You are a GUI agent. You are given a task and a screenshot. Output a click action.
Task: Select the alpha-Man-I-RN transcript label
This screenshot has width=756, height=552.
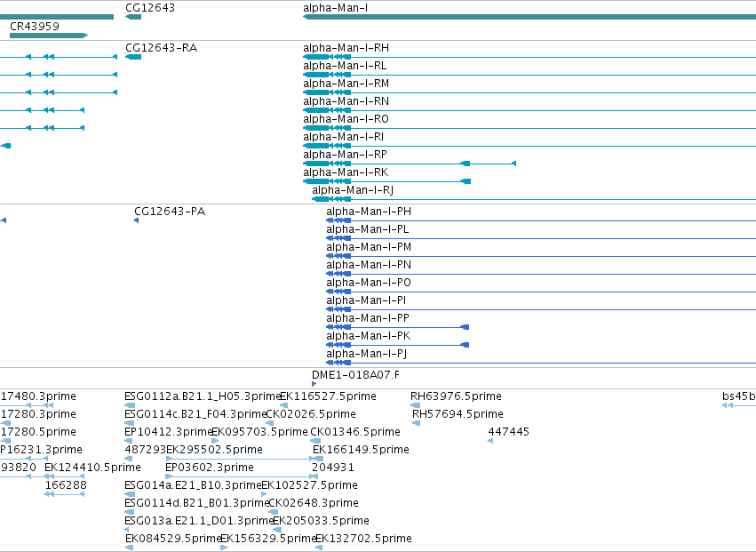pos(346,101)
